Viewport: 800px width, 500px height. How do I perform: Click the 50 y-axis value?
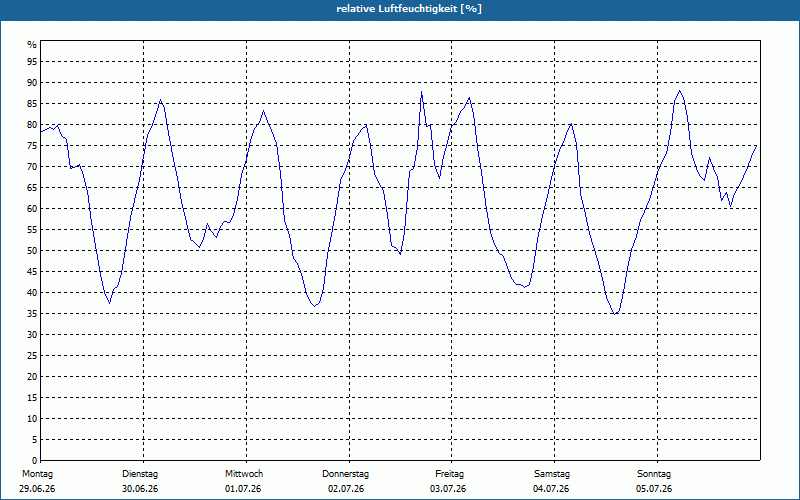coord(32,251)
